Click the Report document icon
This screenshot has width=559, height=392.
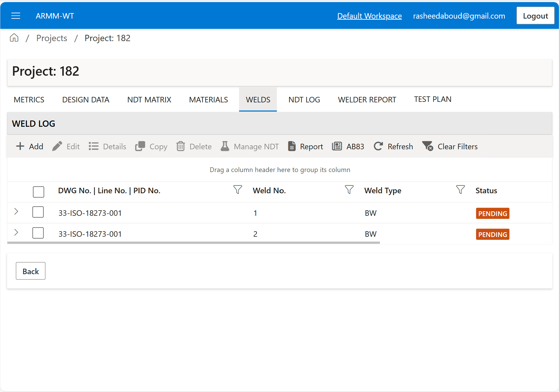tap(292, 146)
